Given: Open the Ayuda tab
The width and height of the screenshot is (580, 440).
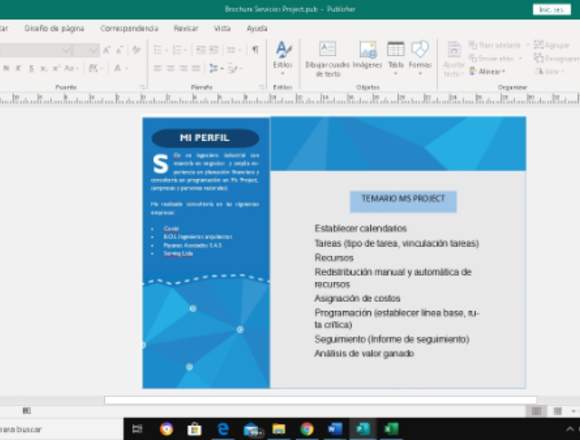Looking at the screenshot, I should click(257, 28).
